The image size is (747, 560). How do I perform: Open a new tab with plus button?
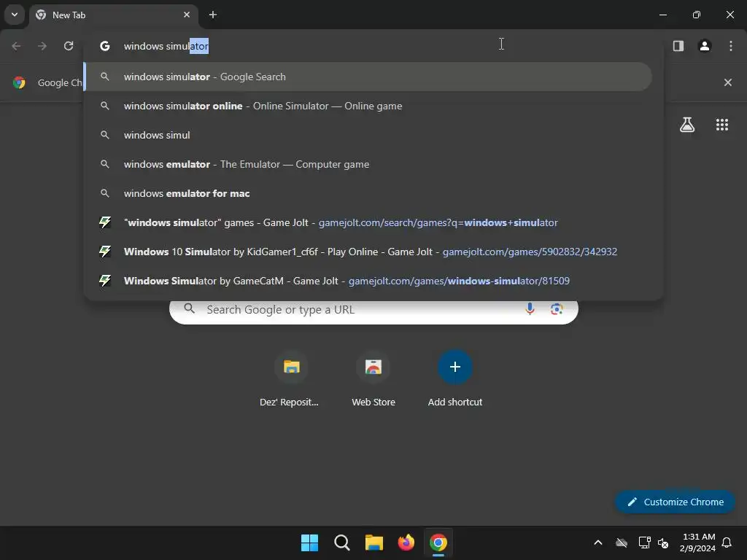(213, 15)
